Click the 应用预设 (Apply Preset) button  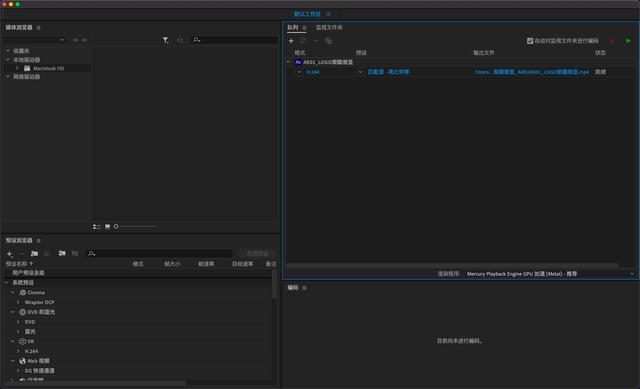tap(258, 254)
